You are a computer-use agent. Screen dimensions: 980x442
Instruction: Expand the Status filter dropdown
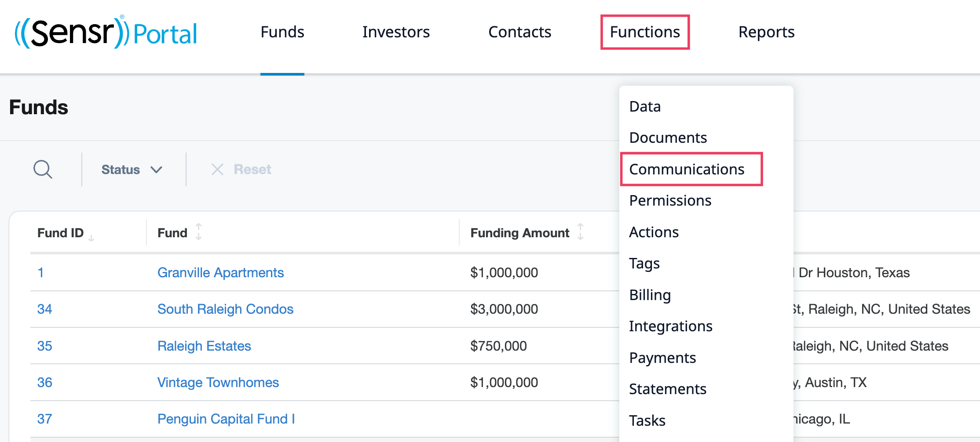tap(132, 170)
